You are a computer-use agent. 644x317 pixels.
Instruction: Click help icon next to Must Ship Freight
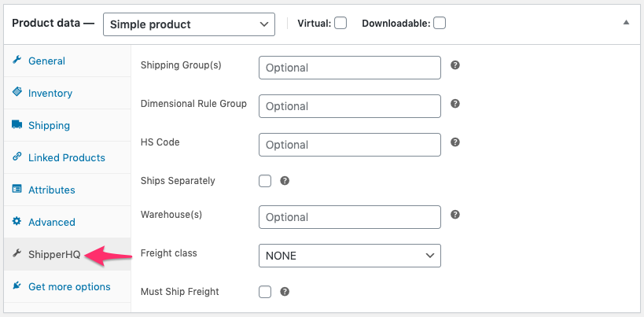click(285, 292)
